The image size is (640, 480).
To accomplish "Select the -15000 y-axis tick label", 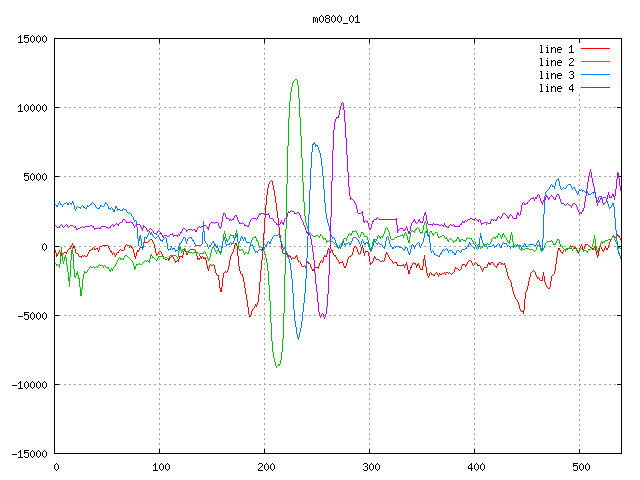I will 27,454.
